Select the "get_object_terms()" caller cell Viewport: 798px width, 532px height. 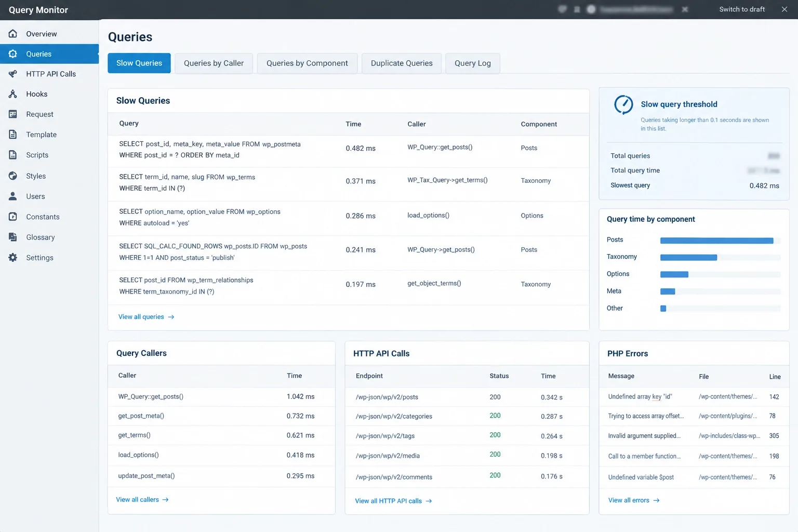coord(434,283)
